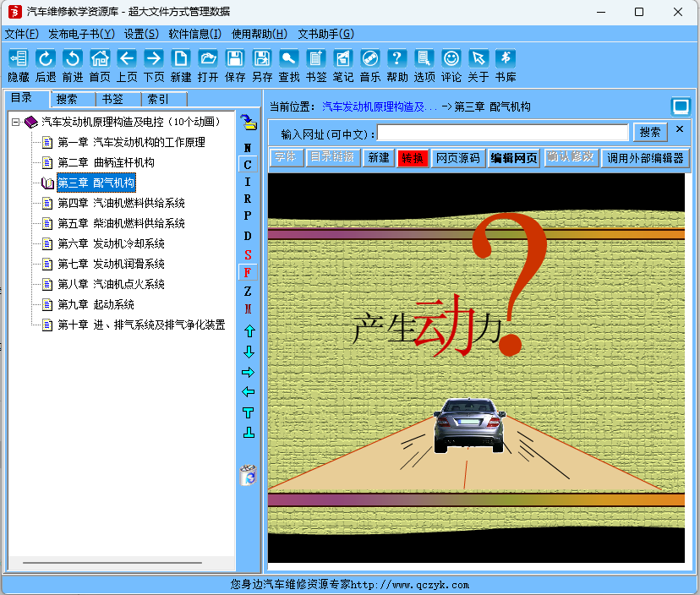Click the 隐藏 (hide) toolbar icon
700x595 pixels.
tap(19, 58)
